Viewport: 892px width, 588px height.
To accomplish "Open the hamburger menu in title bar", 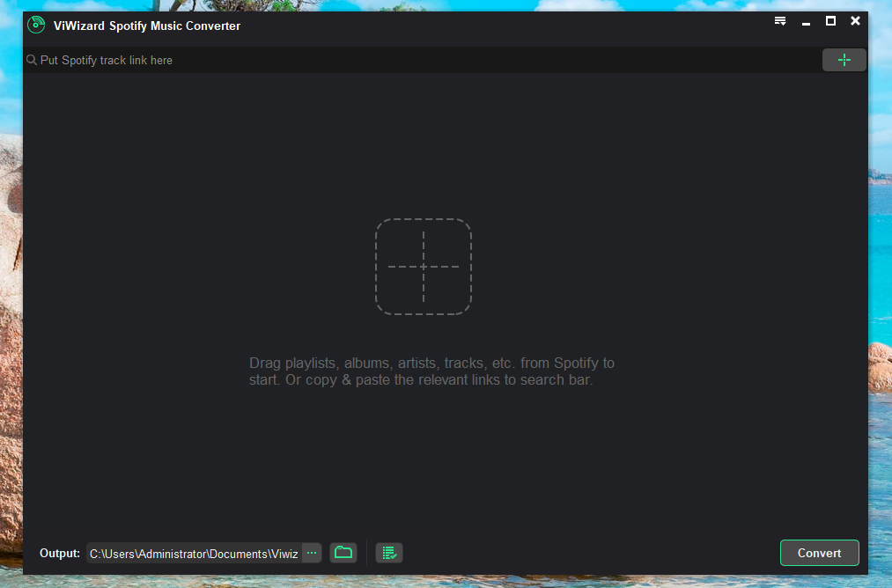I will point(779,21).
